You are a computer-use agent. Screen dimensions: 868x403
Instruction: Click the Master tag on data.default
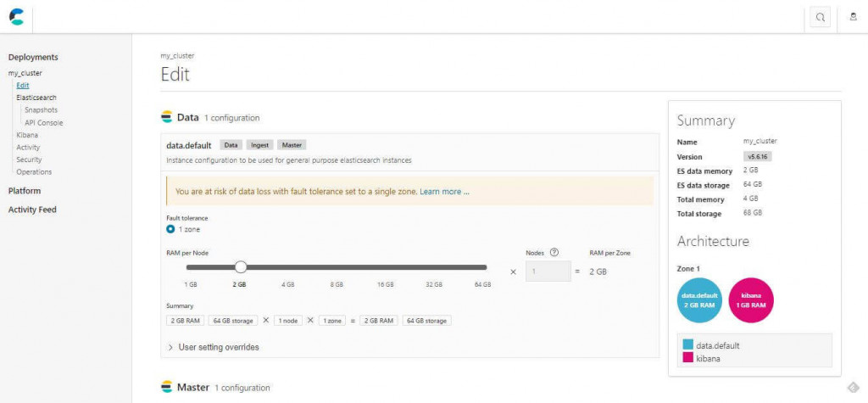(292, 145)
